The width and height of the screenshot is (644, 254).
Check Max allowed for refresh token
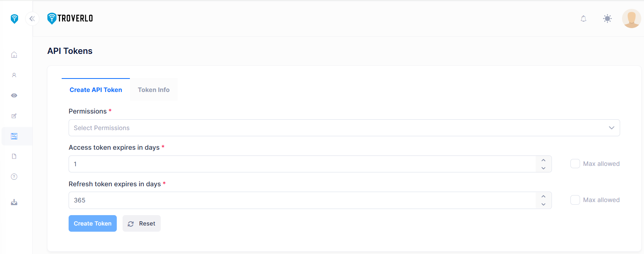click(x=575, y=200)
